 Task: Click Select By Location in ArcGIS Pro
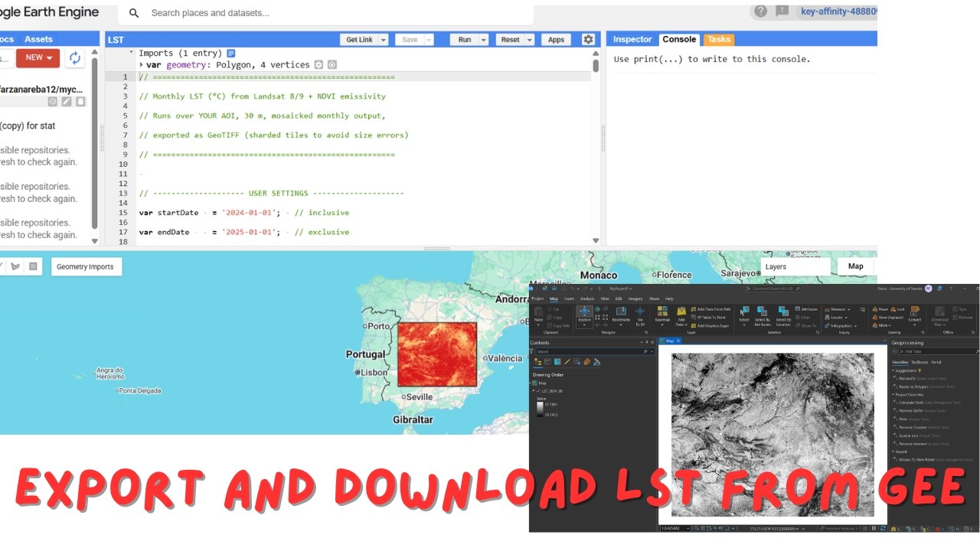coord(783,316)
